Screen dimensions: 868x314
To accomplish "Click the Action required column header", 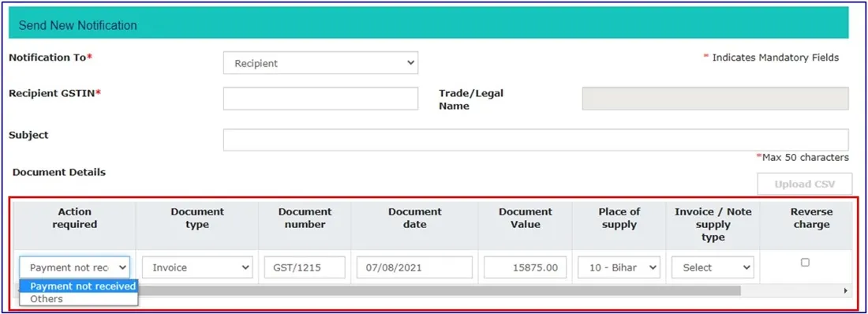I will click(x=75, y=219).
